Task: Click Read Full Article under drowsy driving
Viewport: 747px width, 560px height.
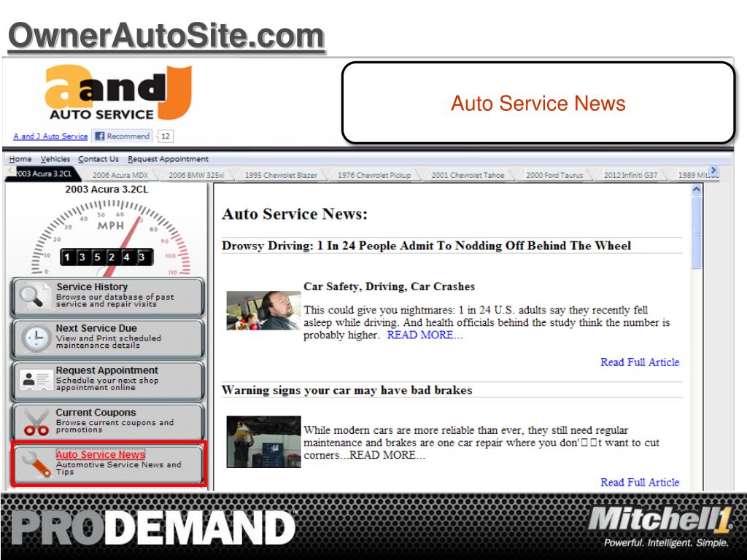Action: click(x=640, y=362)
